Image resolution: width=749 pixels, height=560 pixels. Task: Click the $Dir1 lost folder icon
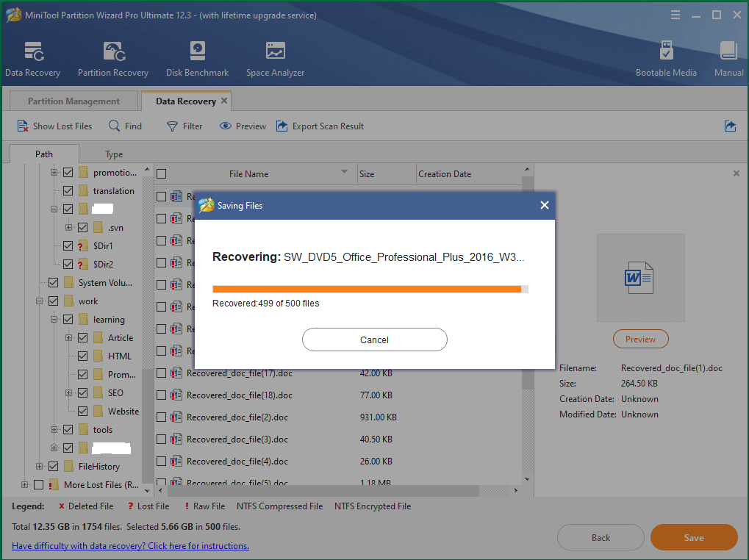click(x=83, y=246)
